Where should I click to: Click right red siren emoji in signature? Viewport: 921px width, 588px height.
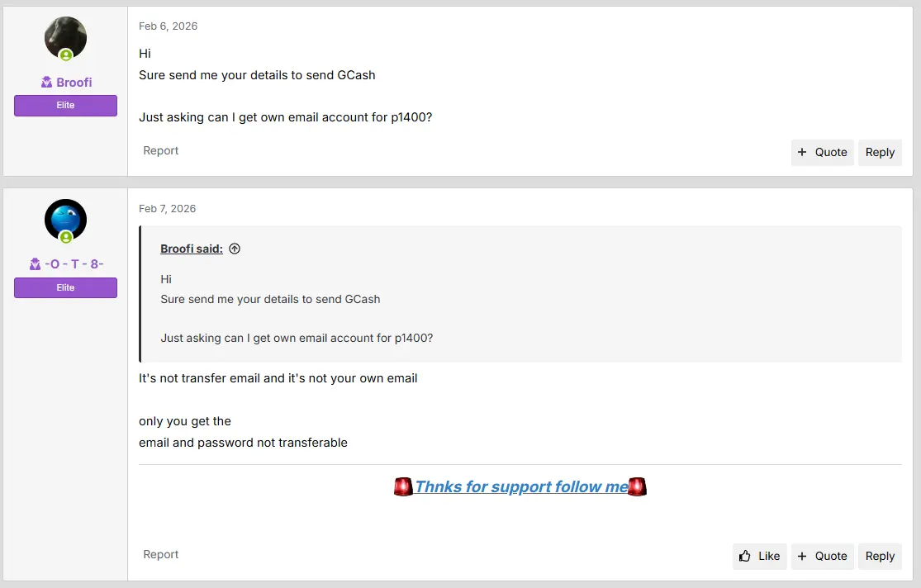[x=638, y=487]
